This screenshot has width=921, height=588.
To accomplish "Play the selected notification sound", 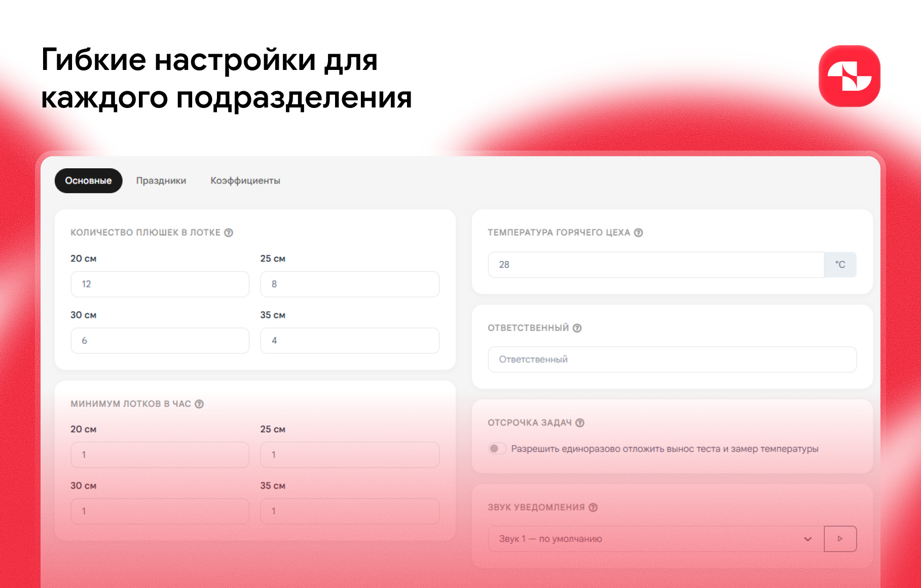I will 840,539.
